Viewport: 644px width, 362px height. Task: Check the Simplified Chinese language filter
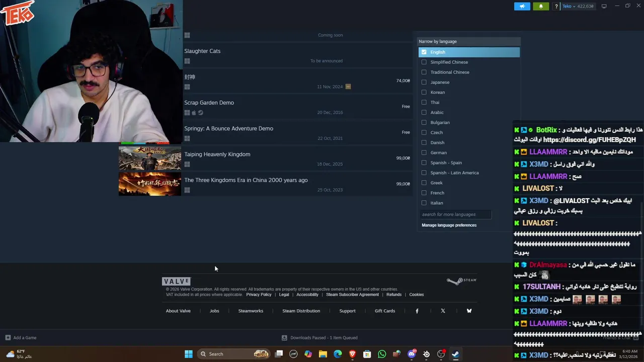coord(424,62)
